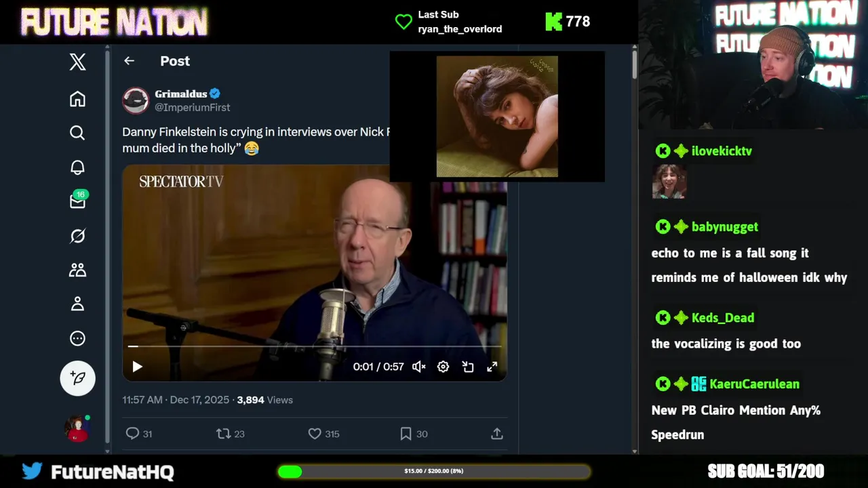The image size is (868, 488).
Task: Click FutureNatHQ handle in footer
Action: [113, 472]
